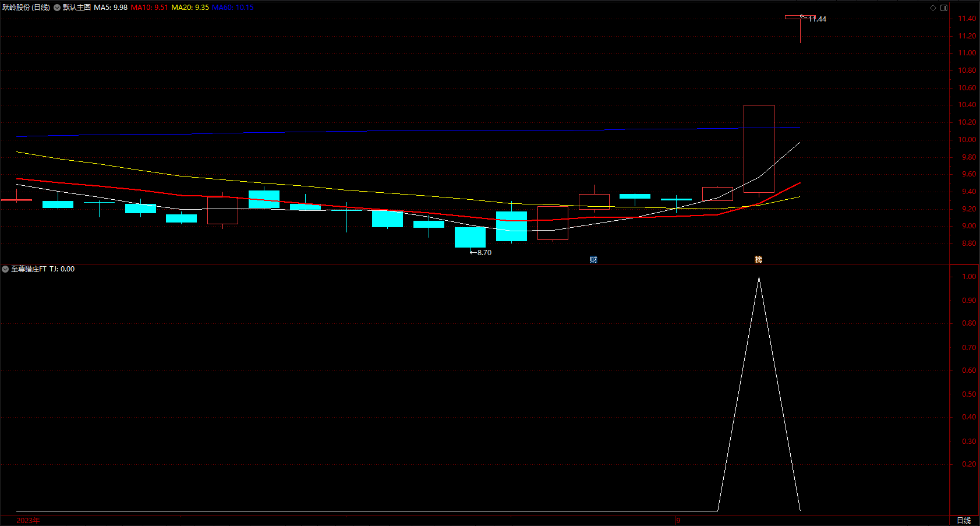Click the 8.70 low price annotation

[x=484, y=253]
